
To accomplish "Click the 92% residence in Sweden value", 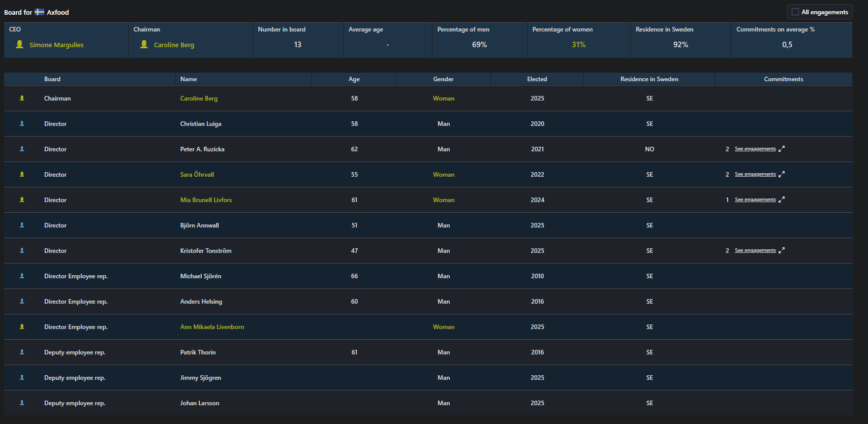I will coord(680,45).
